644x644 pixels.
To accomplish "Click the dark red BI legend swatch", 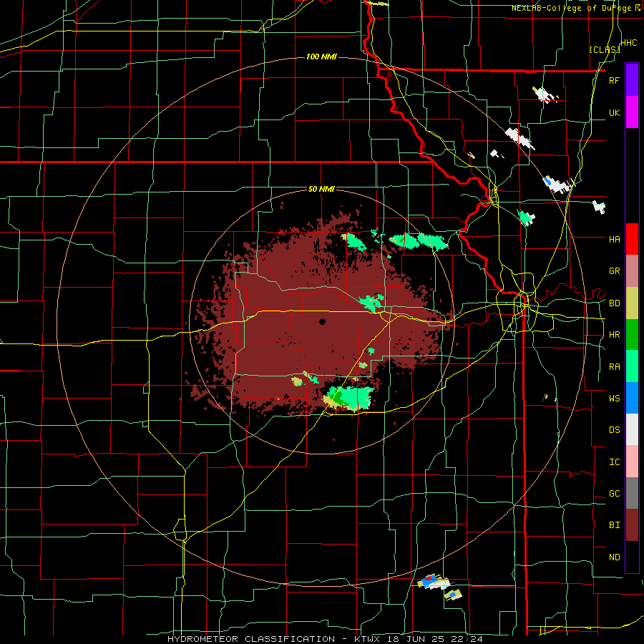I will tap(632, 525).
